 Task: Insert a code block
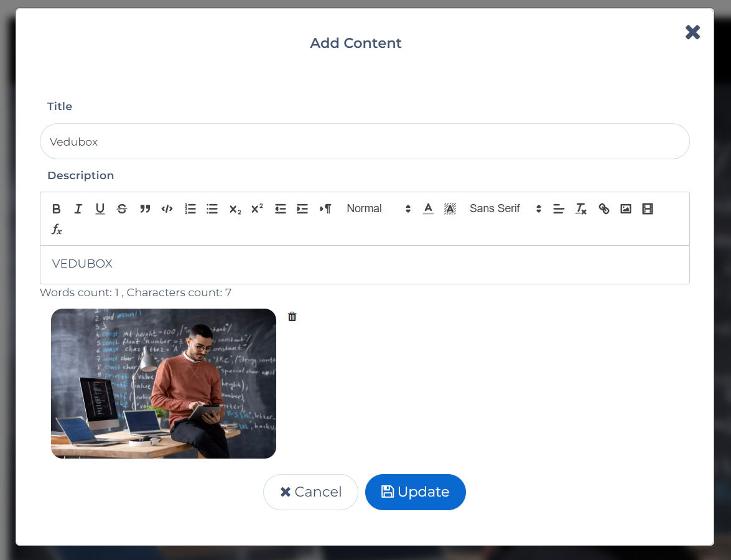[x=167, y=209]
